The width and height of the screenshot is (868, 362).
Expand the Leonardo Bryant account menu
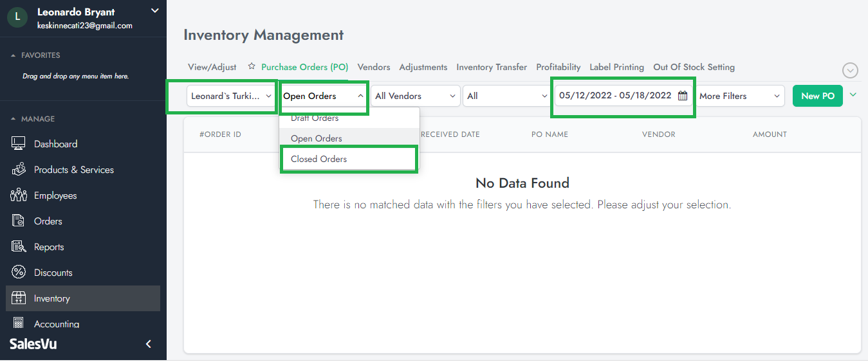click(x=154, y=10)
